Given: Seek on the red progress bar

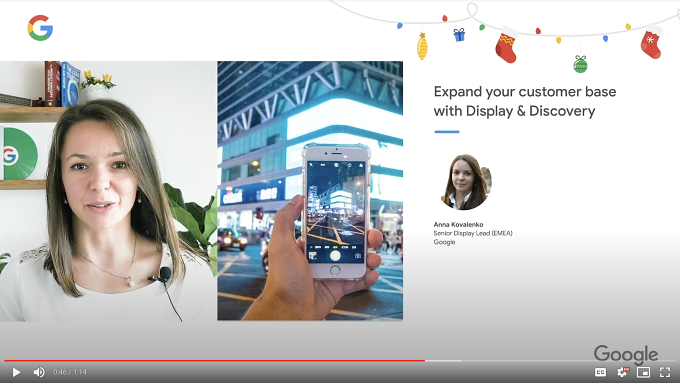Looking at the screenshot, I should 340,360.
